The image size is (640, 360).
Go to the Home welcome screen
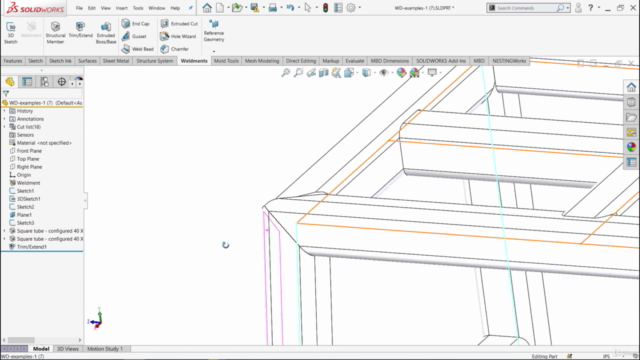tap(207, 8)
